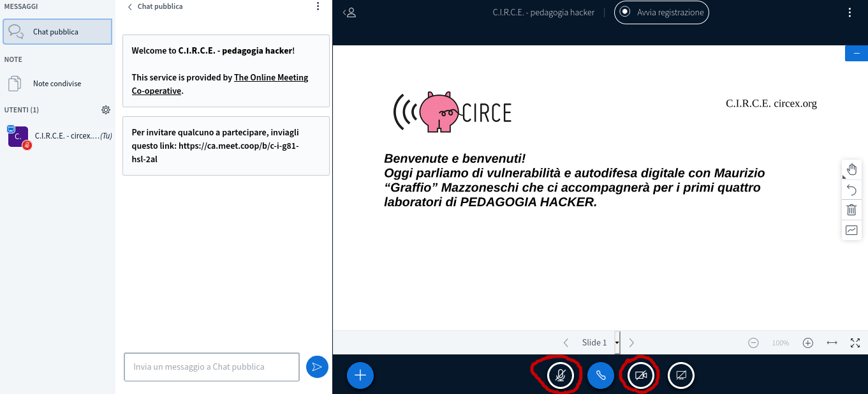Leave audio with the phone button
Viewport: 868px width, 394px height.
[600, 375]
